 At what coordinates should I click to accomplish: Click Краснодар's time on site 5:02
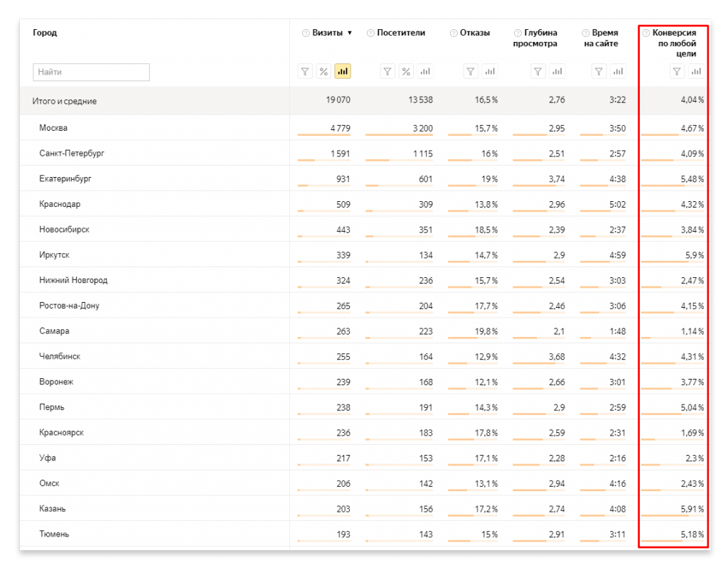[x=618, y=204]
